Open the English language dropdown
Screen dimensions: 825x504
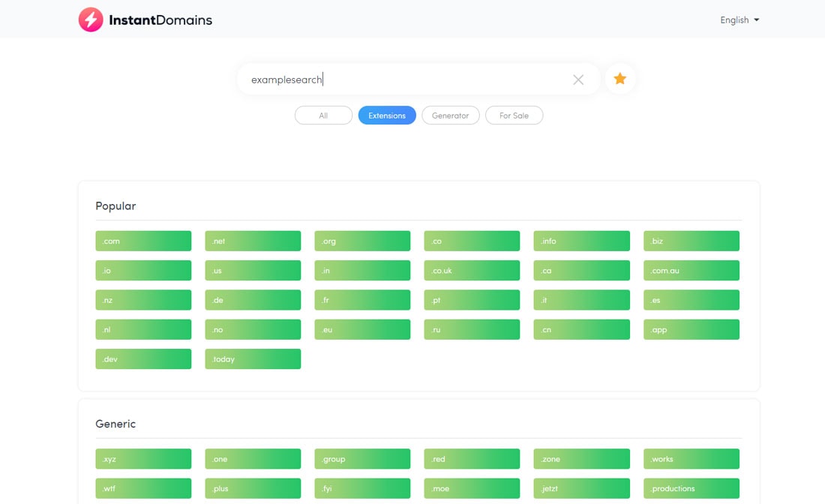click(739, 20)
